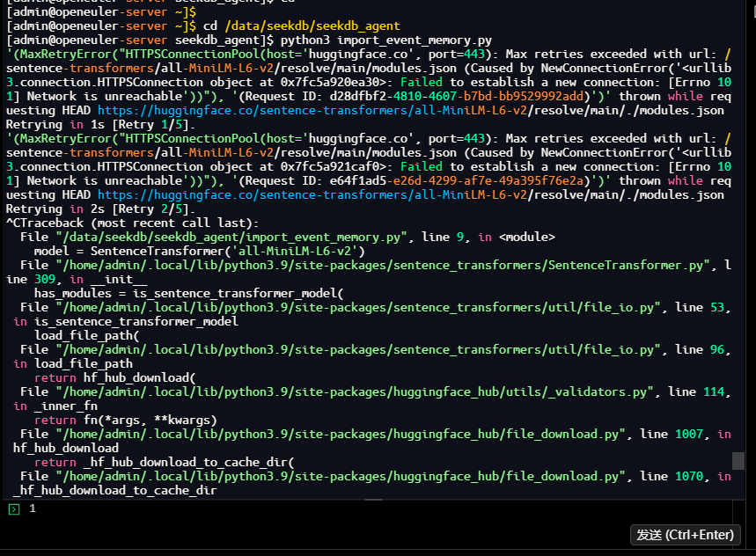Focus the command input field containing 1
Image resolution: width=756 pixels, height=556 pixels.
tap(352, 509)
